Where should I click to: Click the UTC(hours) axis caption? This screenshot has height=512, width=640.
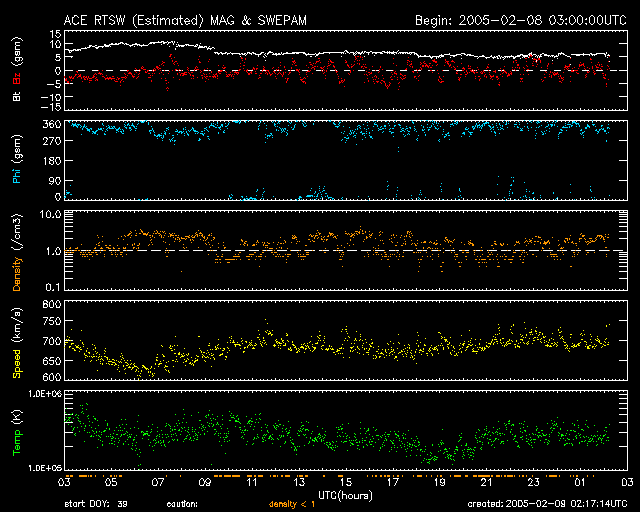pos(345,493)
